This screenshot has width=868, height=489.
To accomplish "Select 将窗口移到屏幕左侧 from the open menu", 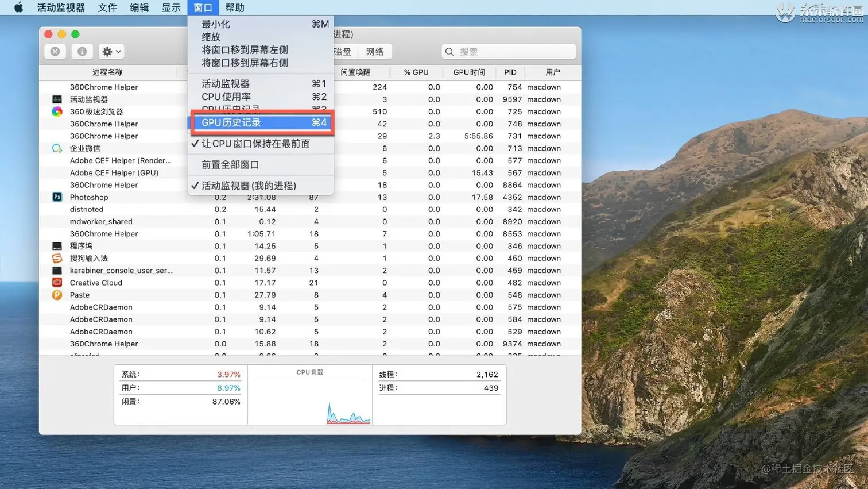I will [245, 50].
